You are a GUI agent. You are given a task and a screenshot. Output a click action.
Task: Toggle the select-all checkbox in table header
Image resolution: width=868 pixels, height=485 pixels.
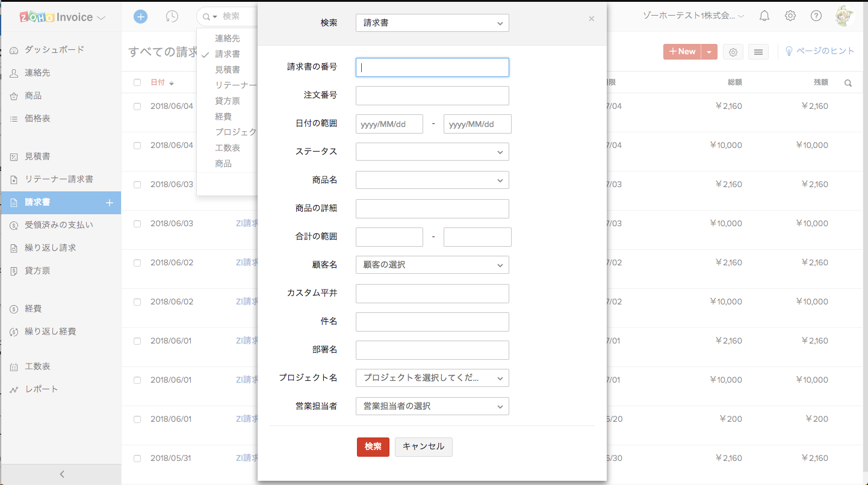(x=137, y=82)
